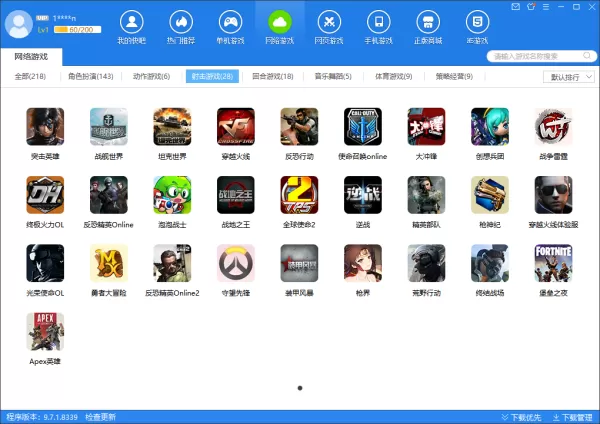Open the 战舰世界 game icon
This screenshot has width=600, height=424.
click(109, 127)
